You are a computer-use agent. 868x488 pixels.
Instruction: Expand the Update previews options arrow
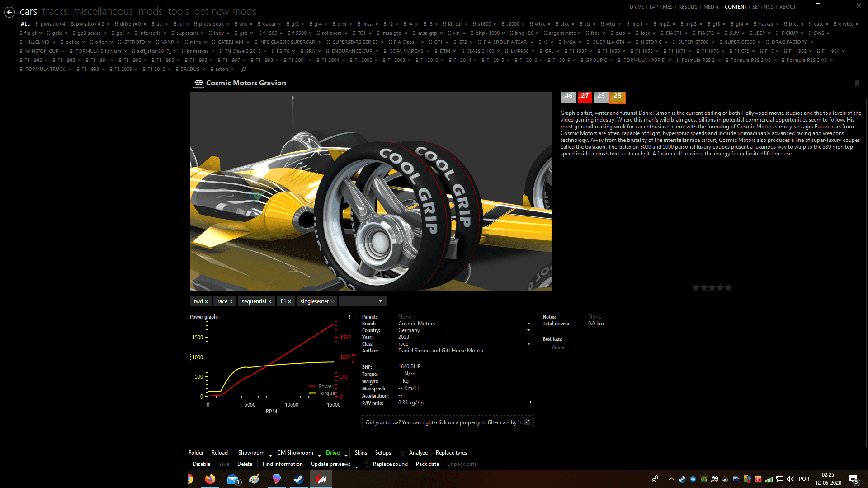pyautogui.click(x=356, y=467)
